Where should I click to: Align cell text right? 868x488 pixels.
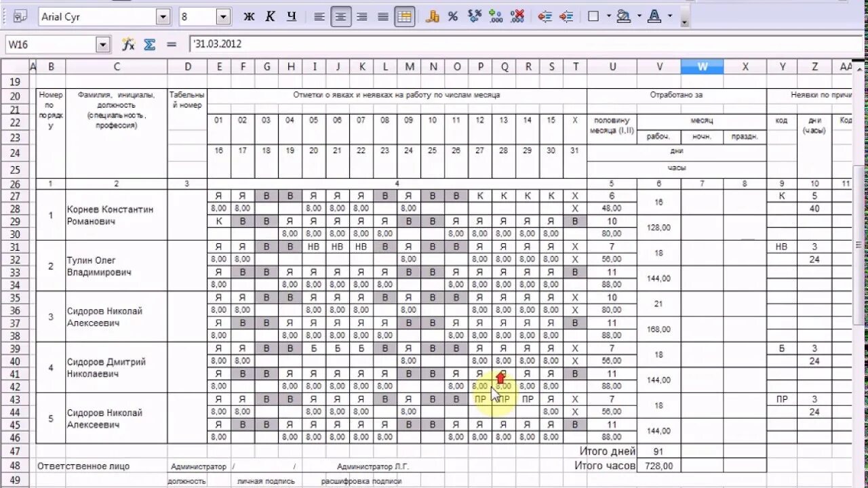pyautogui.click(x=362, y=17)
